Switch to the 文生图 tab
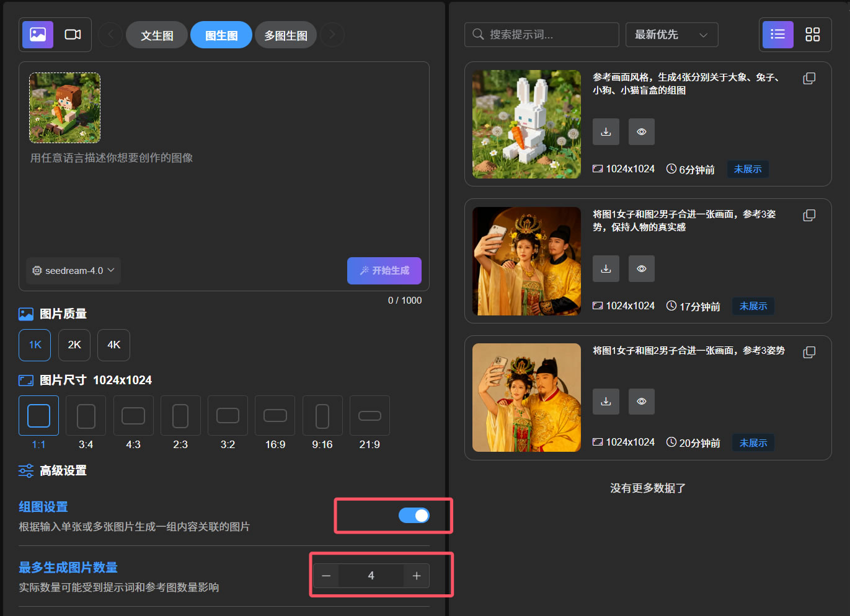The height and width of the screenshot is (616, 850). (x=157, y=35)
